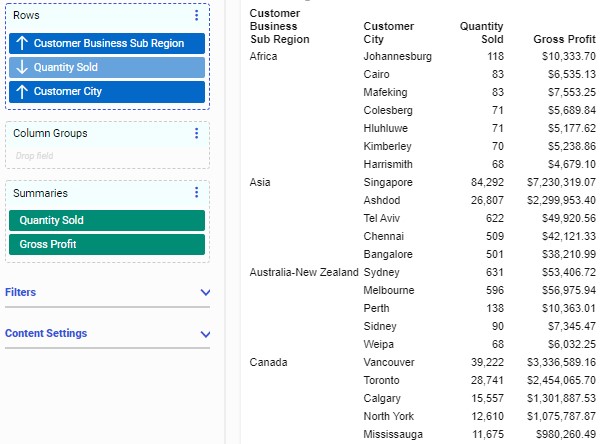The width and height of the screenshot is (606, 444).
Task: Toggle descending arrow on Quantity Sold row field
Action: tap(22, 68)
